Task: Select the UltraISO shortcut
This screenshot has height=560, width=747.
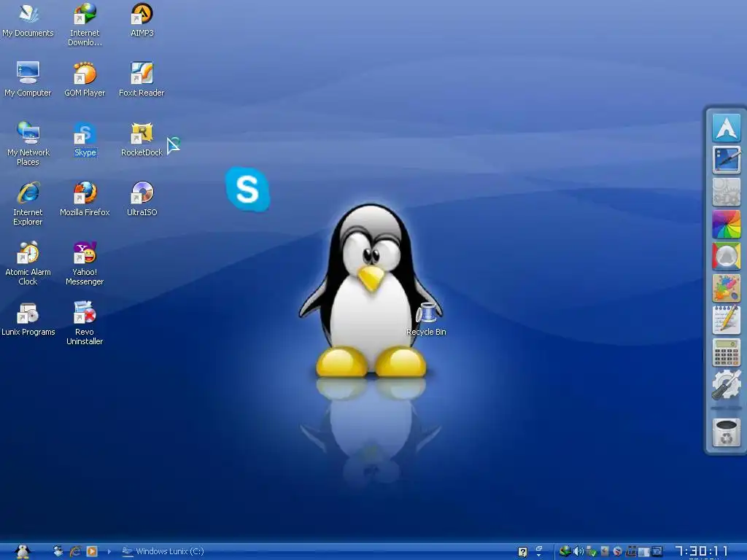Action: (142, 200)
